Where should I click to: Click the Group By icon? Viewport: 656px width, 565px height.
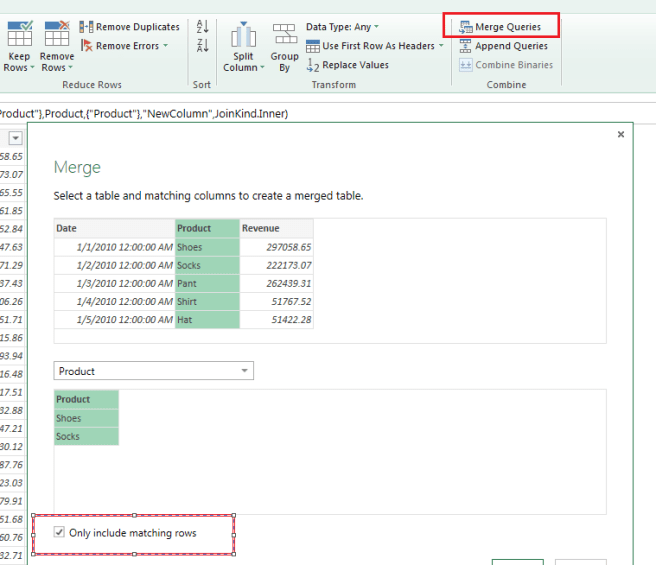coord(284,37)
